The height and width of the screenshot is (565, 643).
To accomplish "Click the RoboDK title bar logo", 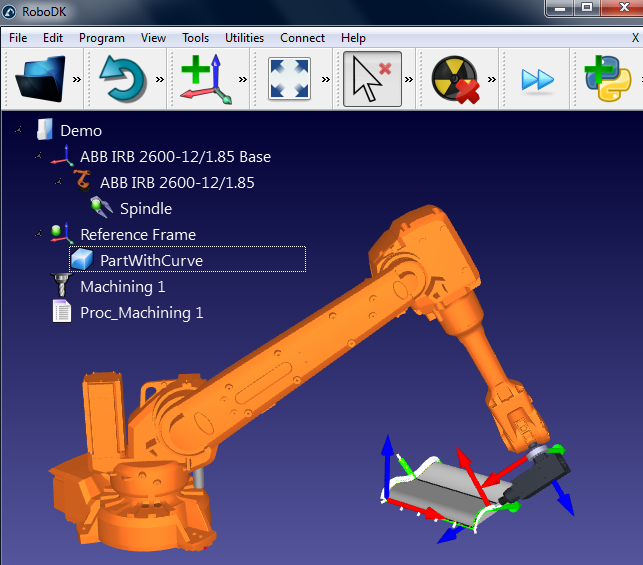I will pyautogui.click(x=9, y=11).
